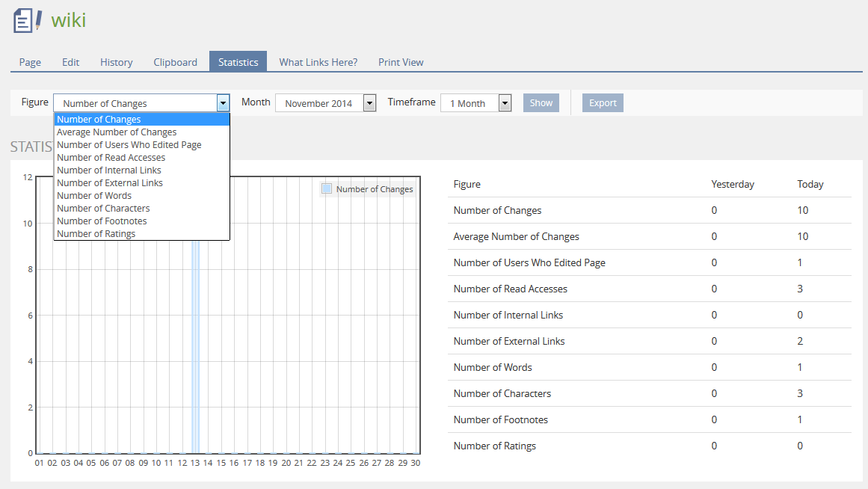Choose Number of Words in dropdown list
868x489 pixels.
point(94,196)
